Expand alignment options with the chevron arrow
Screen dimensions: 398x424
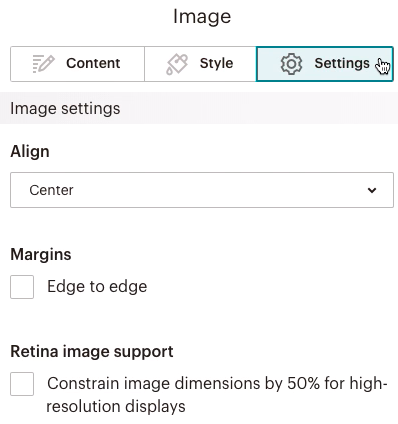[x=372, y=190]
